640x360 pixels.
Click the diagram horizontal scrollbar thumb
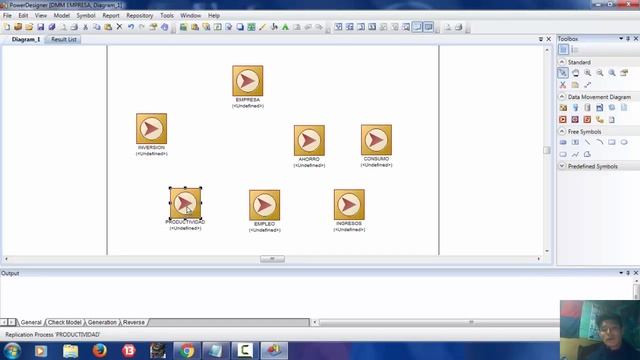[x=272, y=259]
